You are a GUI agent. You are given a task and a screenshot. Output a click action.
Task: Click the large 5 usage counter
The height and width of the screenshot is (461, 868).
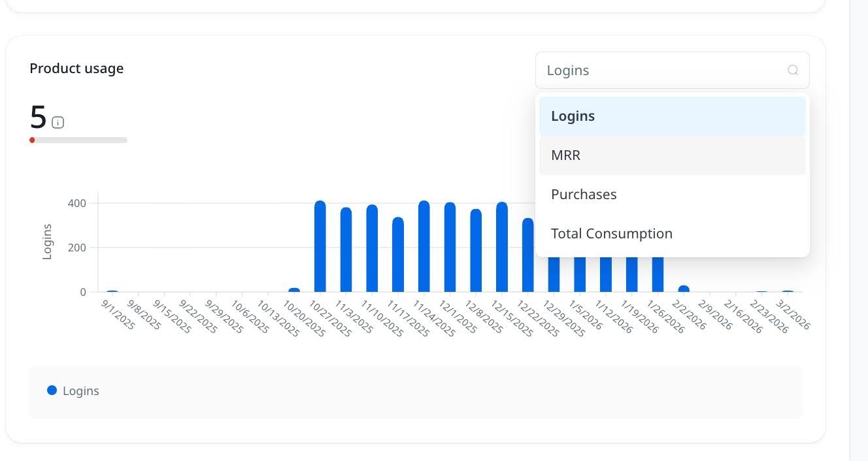pyautogui.click(x=37, y=118)
